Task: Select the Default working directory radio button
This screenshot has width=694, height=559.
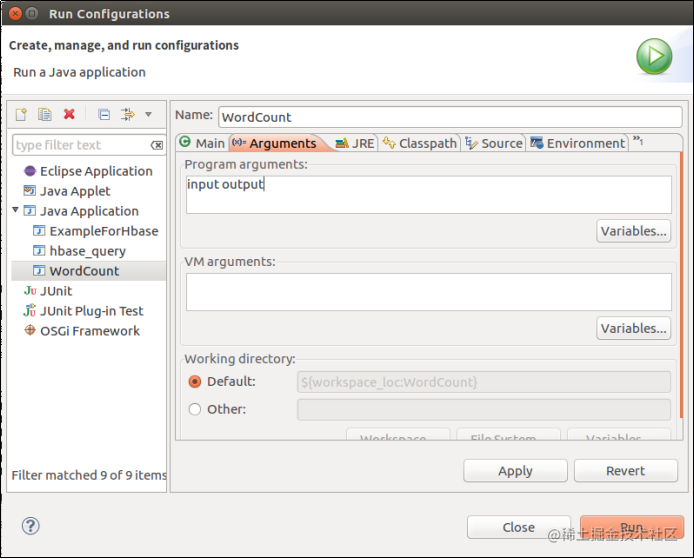Action: [195, 381]
